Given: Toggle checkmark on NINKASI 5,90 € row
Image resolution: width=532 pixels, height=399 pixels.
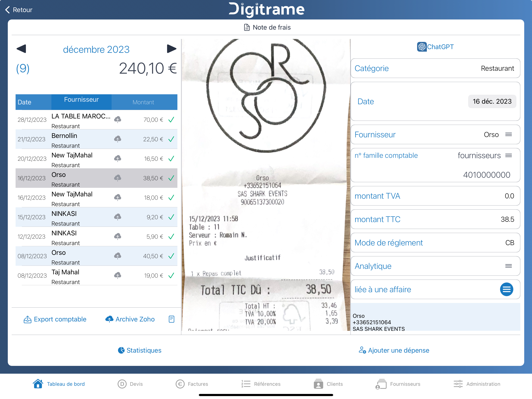Looking at the screenshot, I should (171, 237).
